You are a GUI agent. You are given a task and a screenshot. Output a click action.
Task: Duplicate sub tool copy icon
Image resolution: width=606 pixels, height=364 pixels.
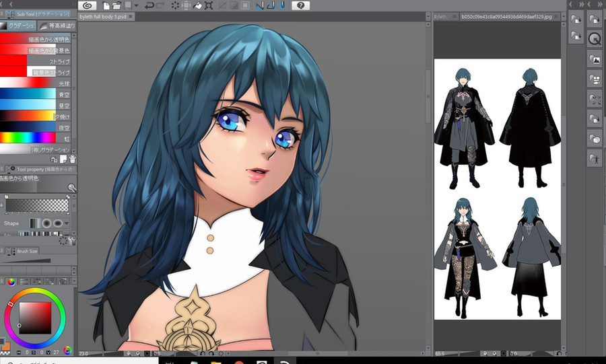(x=54, y=159)
